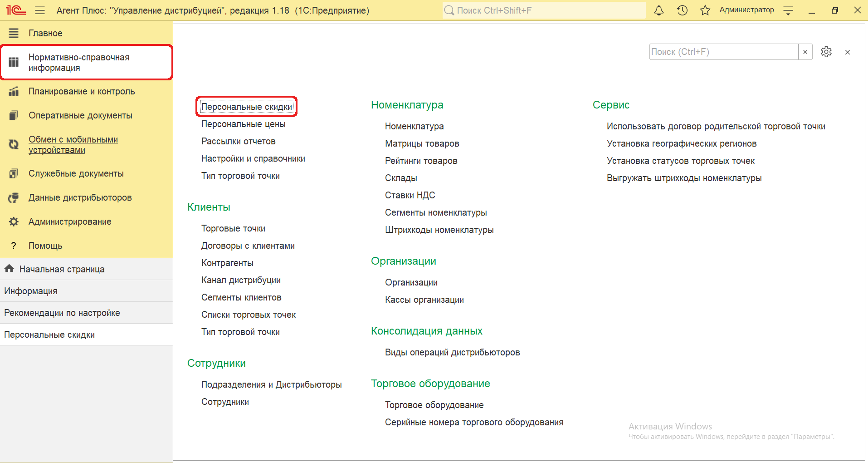Open menu settings gear icon

pyautogui.click(x=826, y=52)
